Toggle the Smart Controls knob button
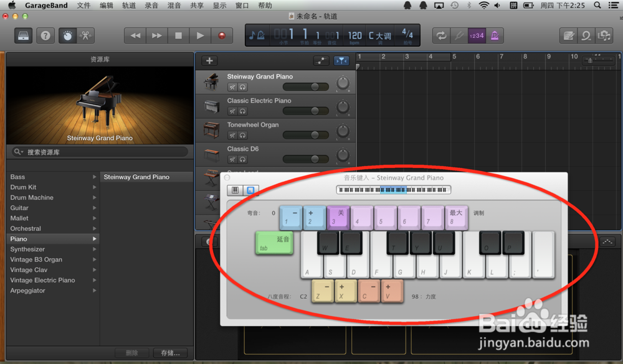This screenshot has width=623, height=364. point(67,35)
